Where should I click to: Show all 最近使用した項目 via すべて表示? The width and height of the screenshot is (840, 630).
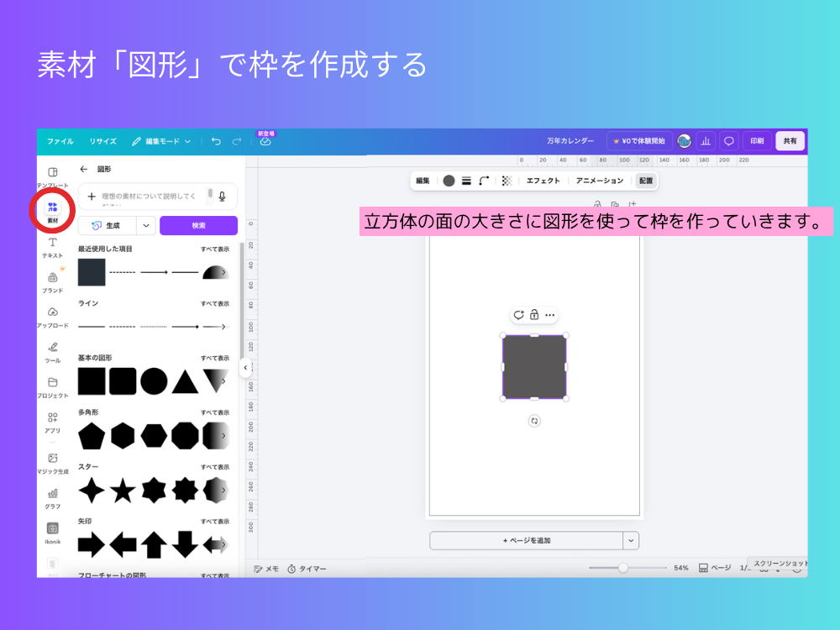point(215,249)
